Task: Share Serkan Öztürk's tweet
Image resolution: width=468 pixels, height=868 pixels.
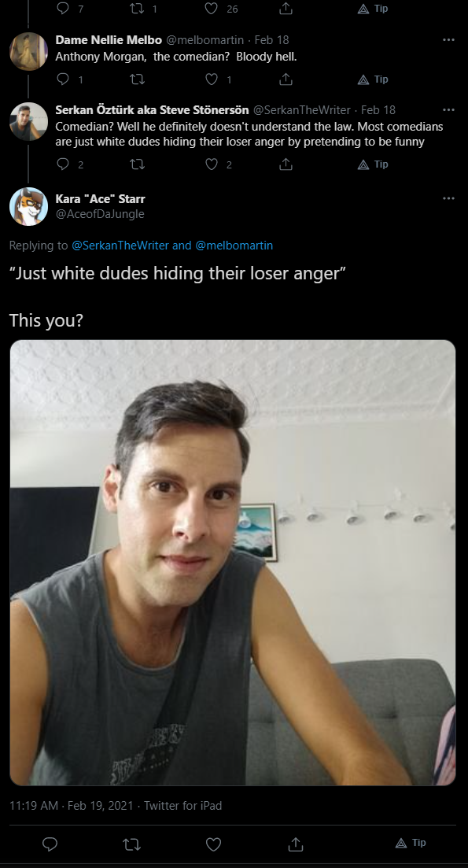Action: coord(286,164)
